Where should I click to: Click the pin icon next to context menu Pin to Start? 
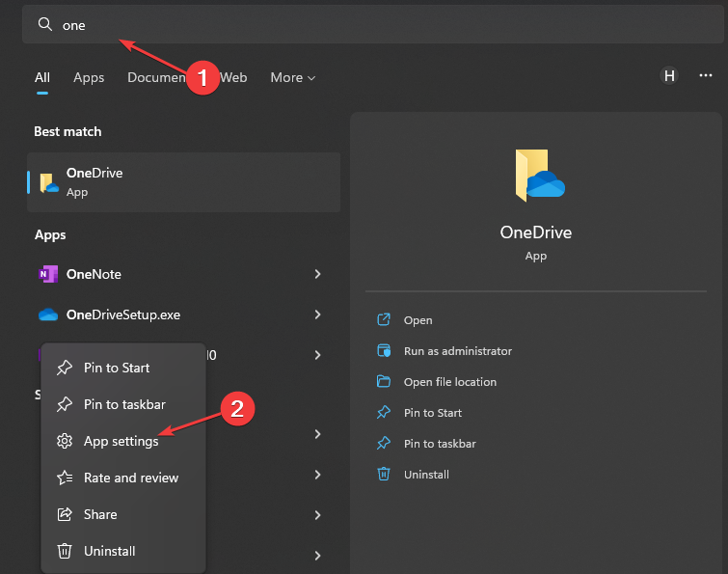pyautogui.click(x=65, y=368)
